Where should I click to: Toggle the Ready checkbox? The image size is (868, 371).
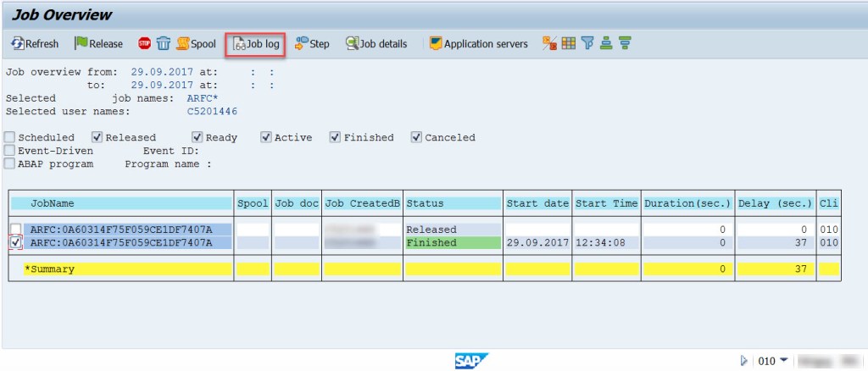[198, 137]
